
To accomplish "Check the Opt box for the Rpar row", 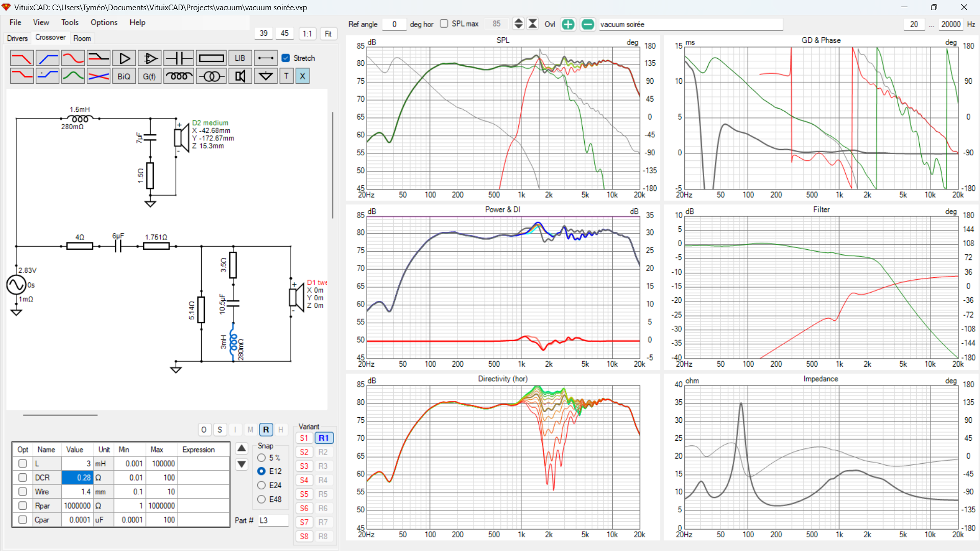I will coord(22,506).
